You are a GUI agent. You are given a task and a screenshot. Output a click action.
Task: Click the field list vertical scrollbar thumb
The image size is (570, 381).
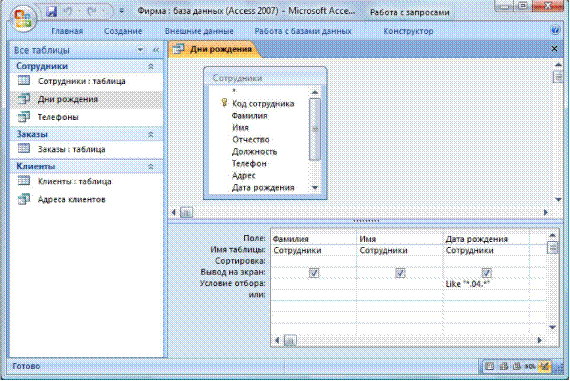(x=314, y=129)
